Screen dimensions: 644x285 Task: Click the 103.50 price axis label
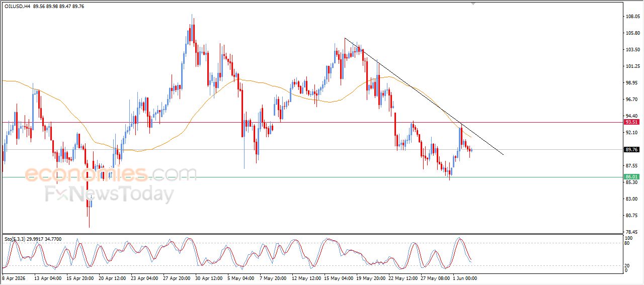pos(632,50)
